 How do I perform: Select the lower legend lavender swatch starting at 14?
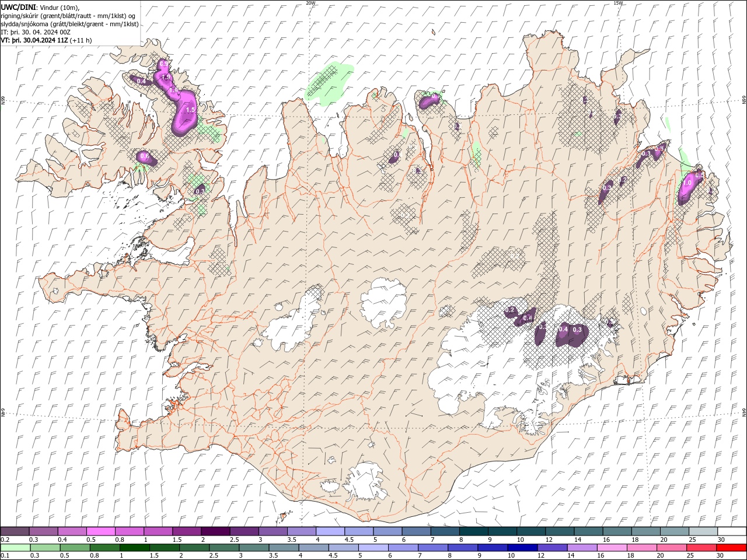pyautogui.click(x=581, y=548)
